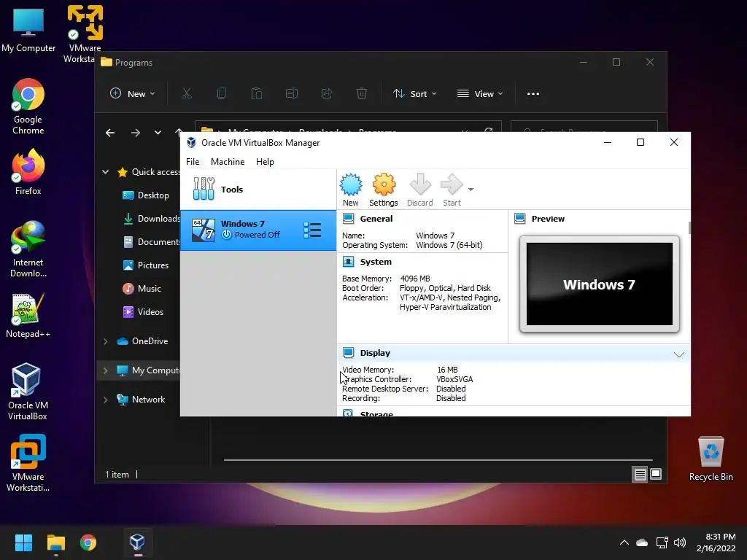747x560 pixels.
Task: Click Chrome icon on taskbar
Action: point(88,542)
